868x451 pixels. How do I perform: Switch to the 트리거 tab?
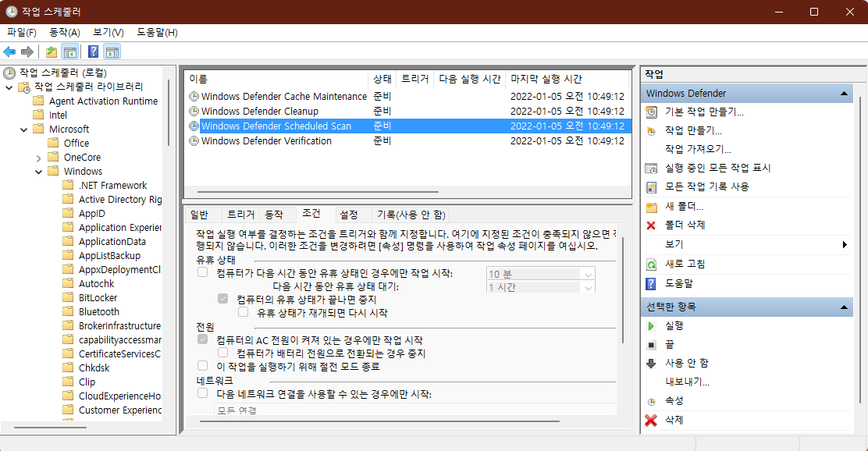pos(241,215)
